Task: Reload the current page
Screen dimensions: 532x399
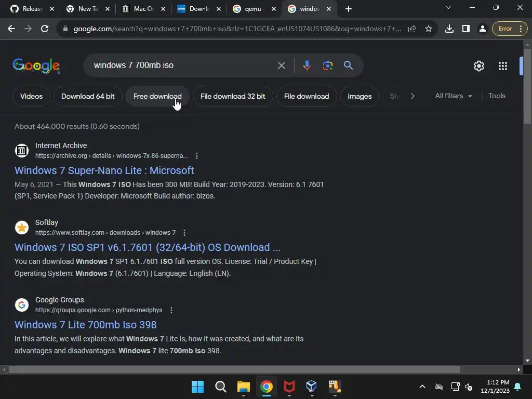Action: tap(45, 29)
